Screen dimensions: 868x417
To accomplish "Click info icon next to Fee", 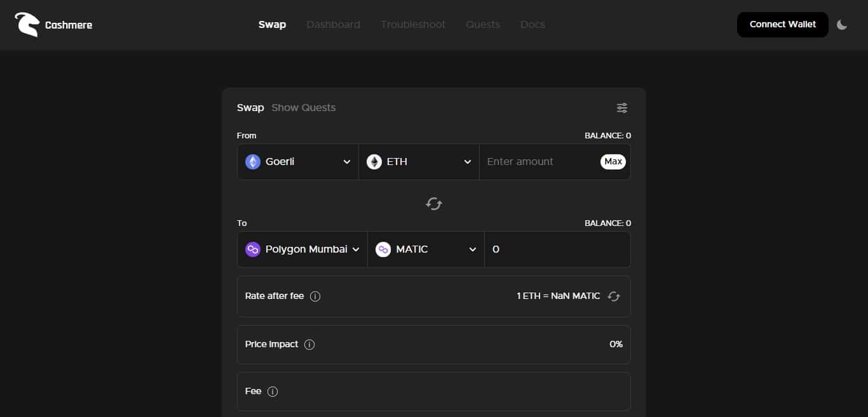I will [x=273, y=392].
